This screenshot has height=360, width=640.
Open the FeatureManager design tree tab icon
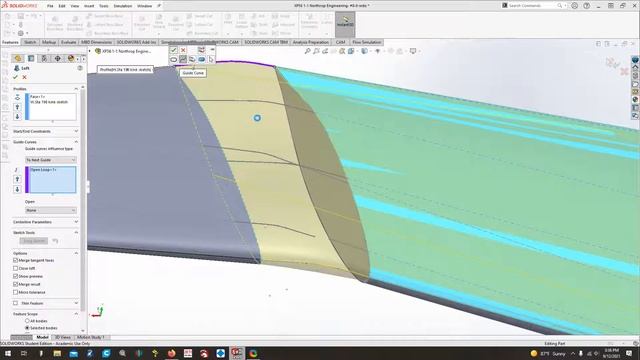[17, 58]
